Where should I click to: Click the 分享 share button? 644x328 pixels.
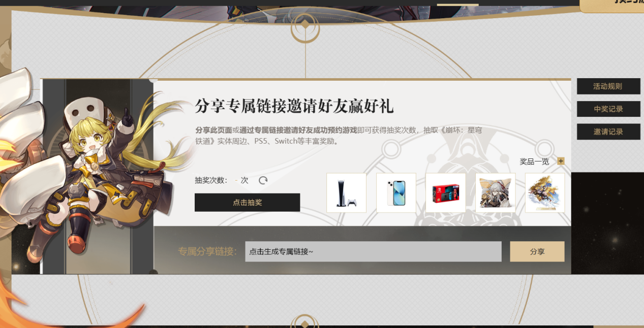pyautogui.click(x=537, y=251)
